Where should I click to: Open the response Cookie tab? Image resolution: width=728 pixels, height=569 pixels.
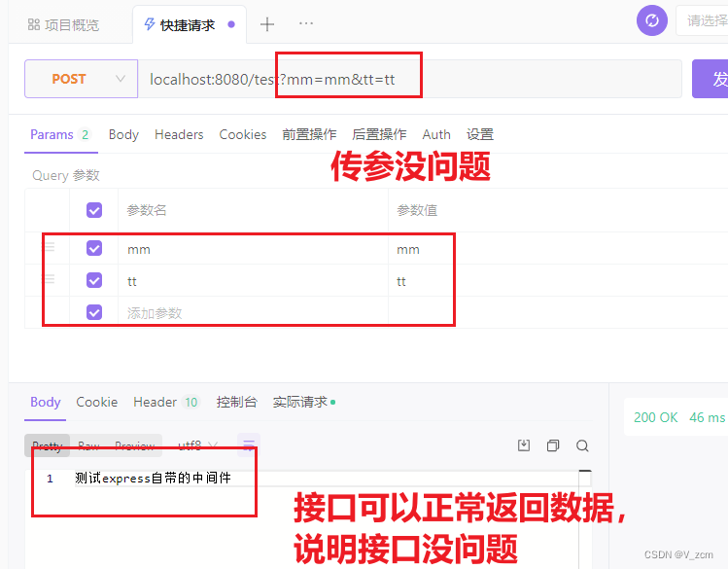pos(96,403)
